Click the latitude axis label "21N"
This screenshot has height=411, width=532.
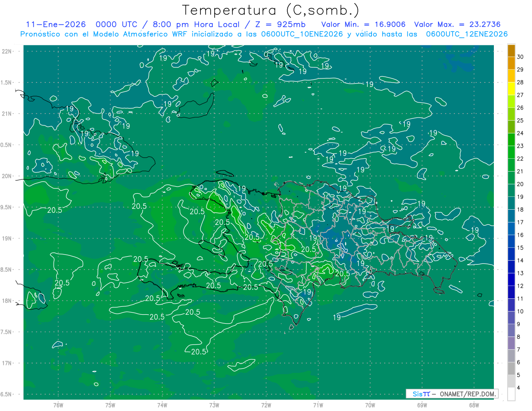tap(8, 114)
